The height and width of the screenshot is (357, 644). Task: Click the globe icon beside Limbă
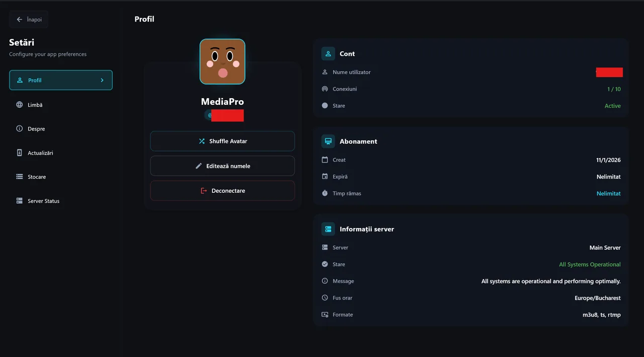[20, 105]
